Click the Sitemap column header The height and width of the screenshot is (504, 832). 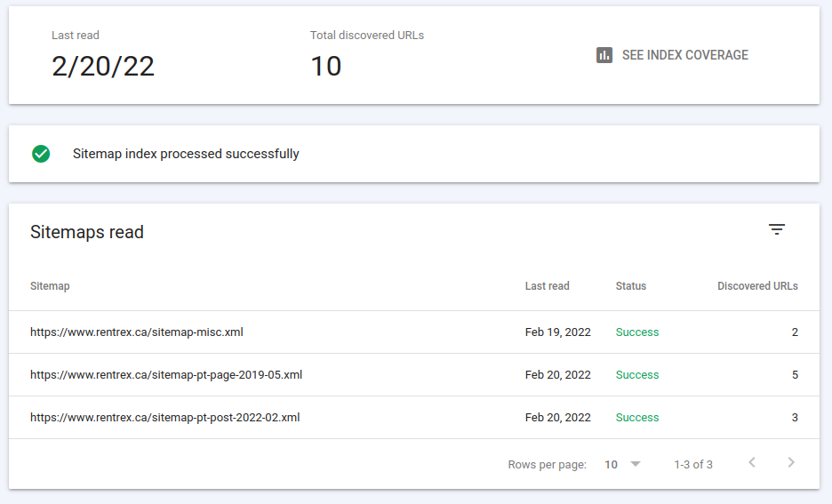tap(50, 286)
